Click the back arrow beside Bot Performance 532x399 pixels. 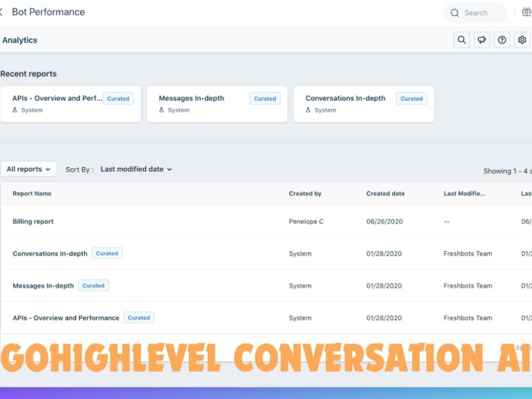click(x=2, y=12)
